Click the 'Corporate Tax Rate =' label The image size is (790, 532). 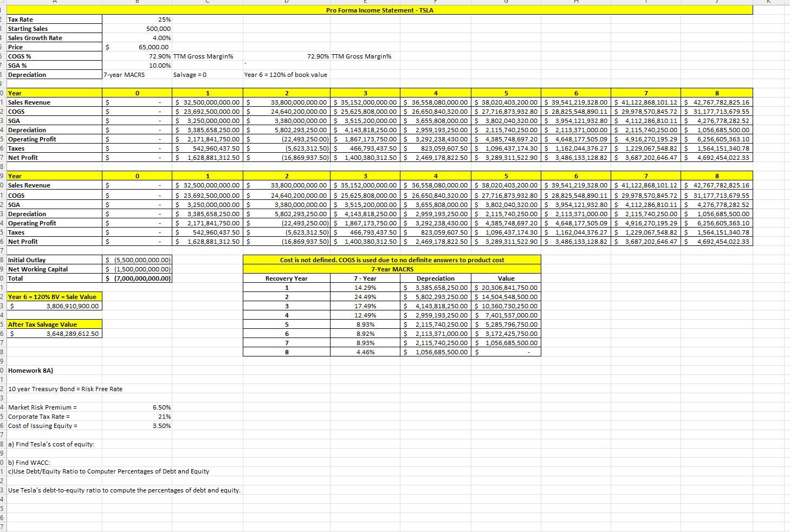click(x=54, y=417)
